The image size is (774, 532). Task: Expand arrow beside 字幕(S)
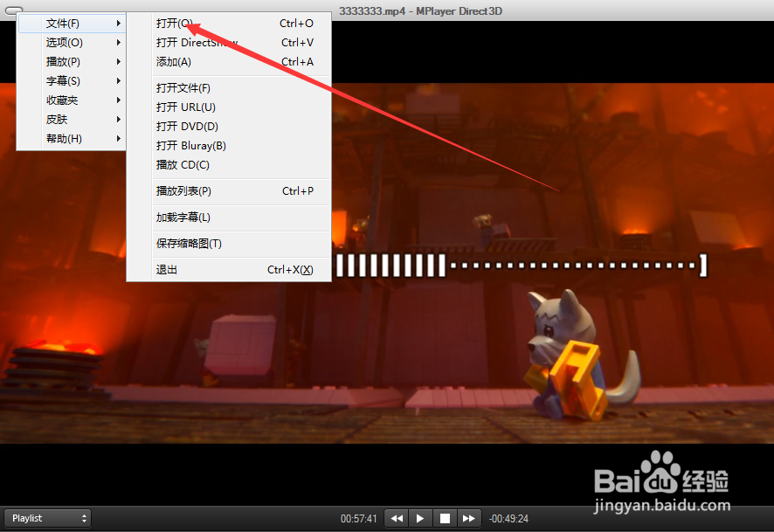pyautogui.click(x=119, y=81)
